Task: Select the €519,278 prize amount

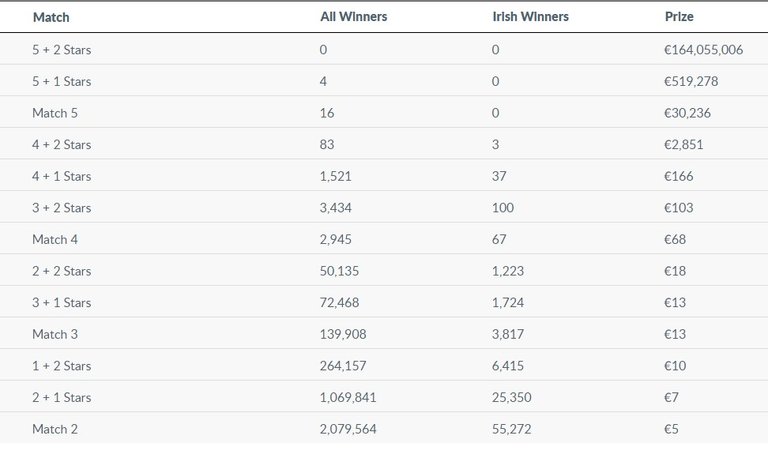Action: tap(691, 81)
